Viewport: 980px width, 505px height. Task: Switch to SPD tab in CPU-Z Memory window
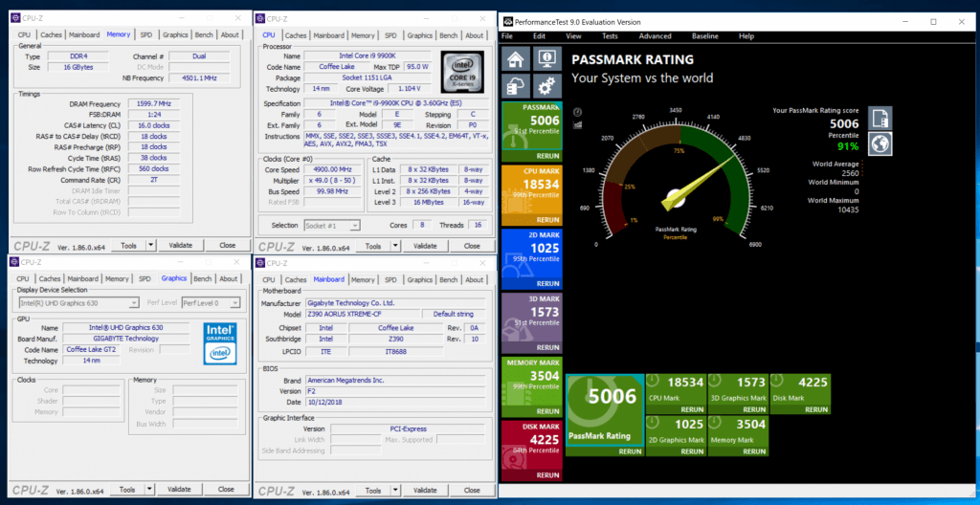145,35
